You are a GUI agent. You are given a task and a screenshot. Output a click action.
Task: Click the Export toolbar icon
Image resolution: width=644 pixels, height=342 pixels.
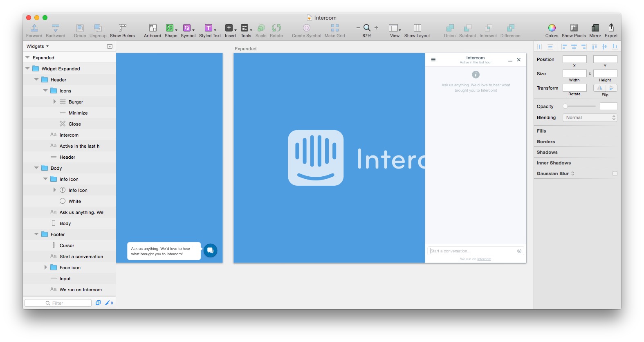point(611,27)
